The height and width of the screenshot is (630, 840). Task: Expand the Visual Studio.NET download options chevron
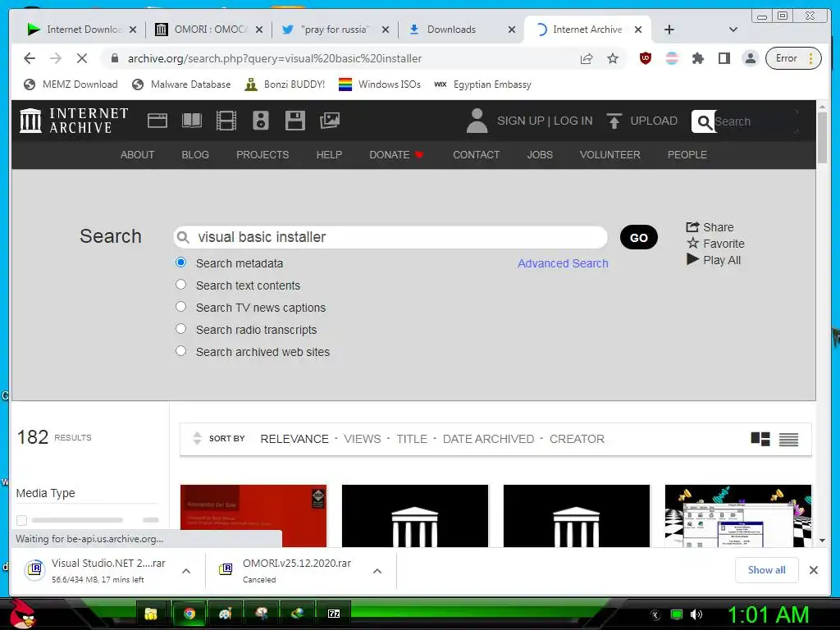(x=186, y=571)
